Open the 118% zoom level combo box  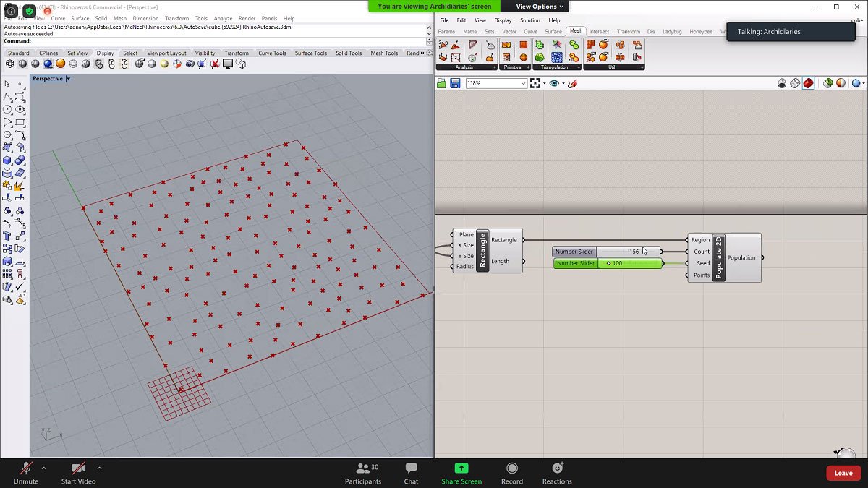[x=495, y=82]
